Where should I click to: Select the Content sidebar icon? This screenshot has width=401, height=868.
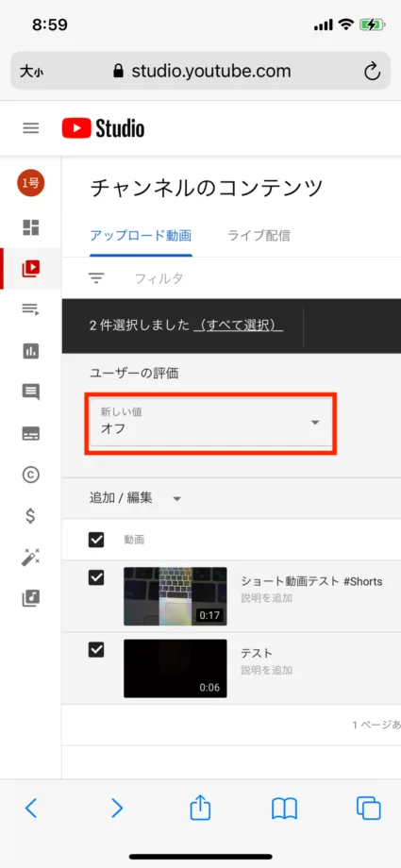click(x=30, y=269)
